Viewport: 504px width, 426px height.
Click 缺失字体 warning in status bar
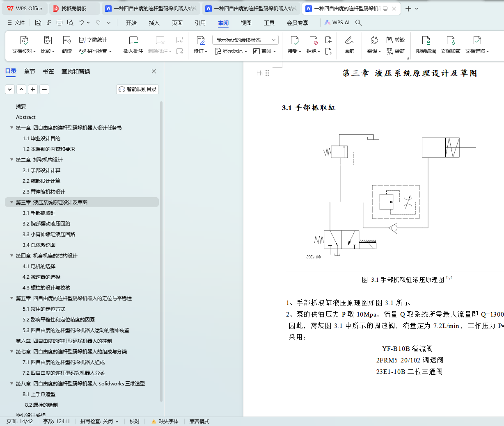[165, 421]
